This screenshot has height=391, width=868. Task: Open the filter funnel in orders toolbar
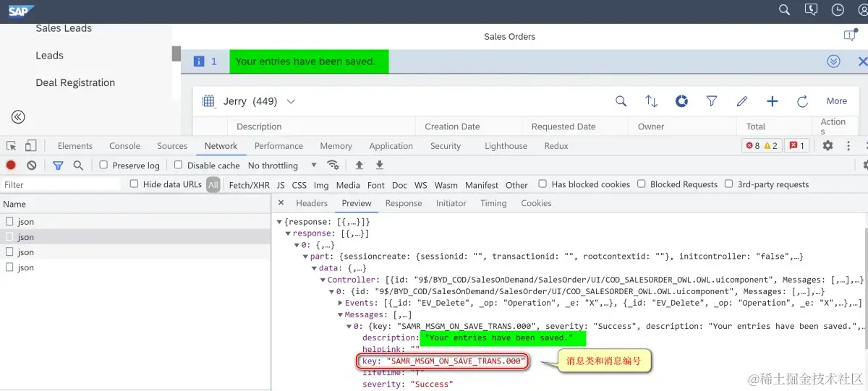(712, 101)
